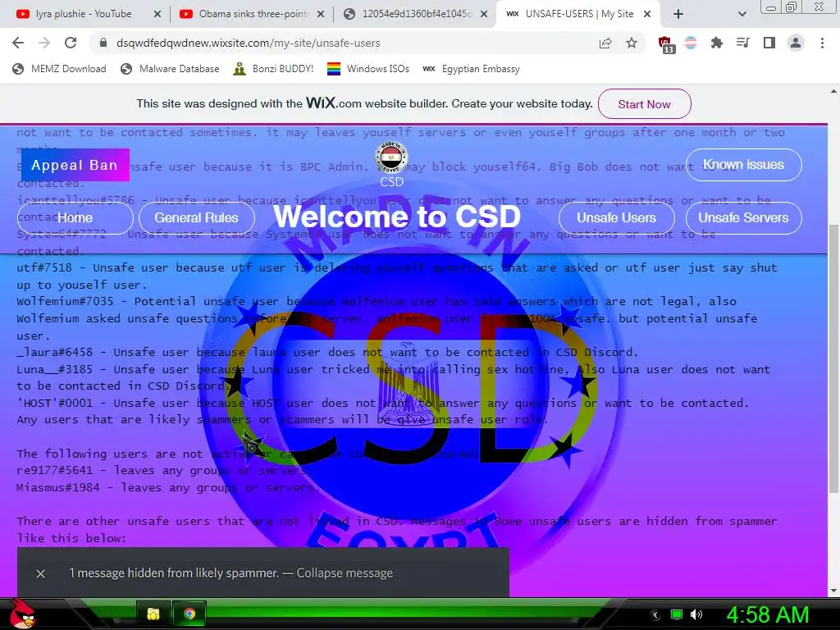Click Collapse message link
The height and width of the screenshot is (630, 840).
(x=345, y=573)
